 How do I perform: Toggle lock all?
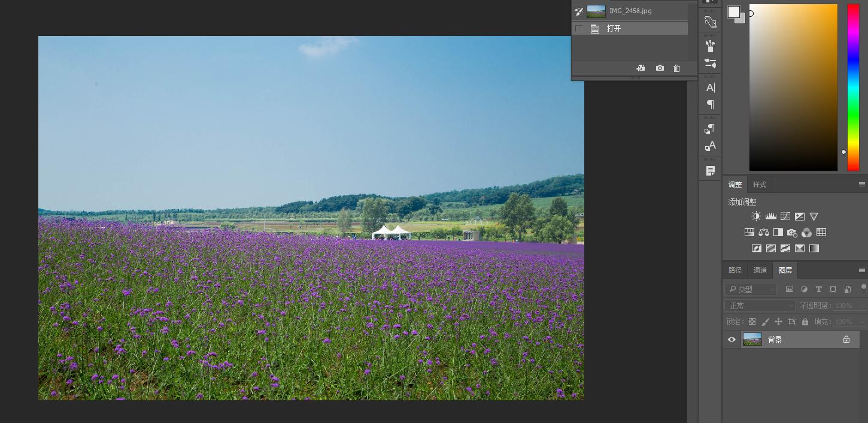pos(805,322)
